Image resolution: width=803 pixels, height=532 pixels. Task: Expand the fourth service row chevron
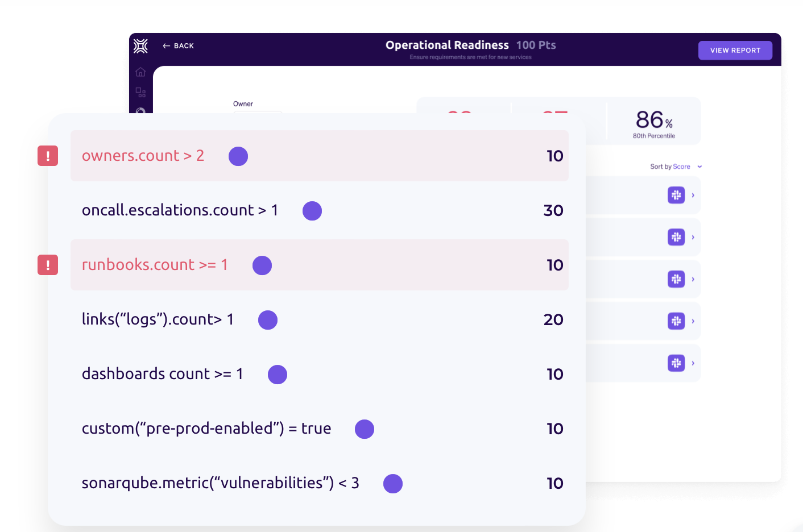693,321
